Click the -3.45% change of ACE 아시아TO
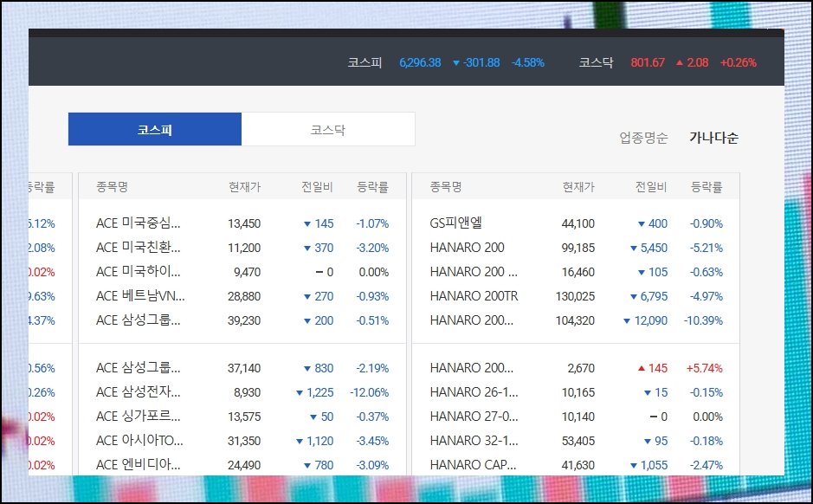 click(x=372, y=441)
